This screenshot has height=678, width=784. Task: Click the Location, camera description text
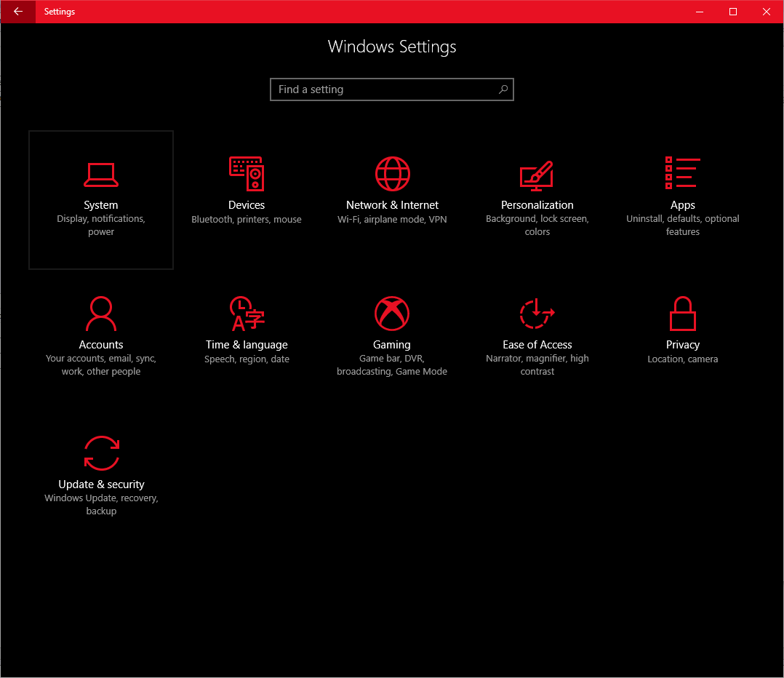pyautogui.click(x=682, y=359)
